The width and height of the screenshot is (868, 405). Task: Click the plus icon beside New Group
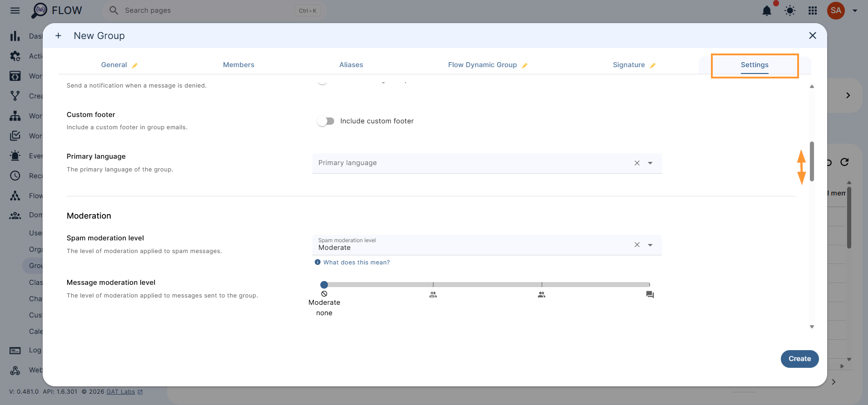58,35
